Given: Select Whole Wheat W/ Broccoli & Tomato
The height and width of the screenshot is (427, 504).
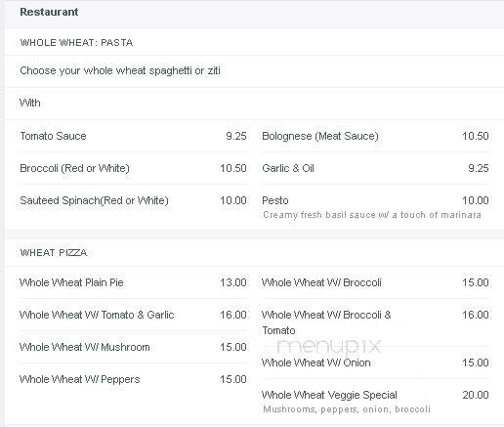Looking at the screenshot, I should click(x=326, y=322).
